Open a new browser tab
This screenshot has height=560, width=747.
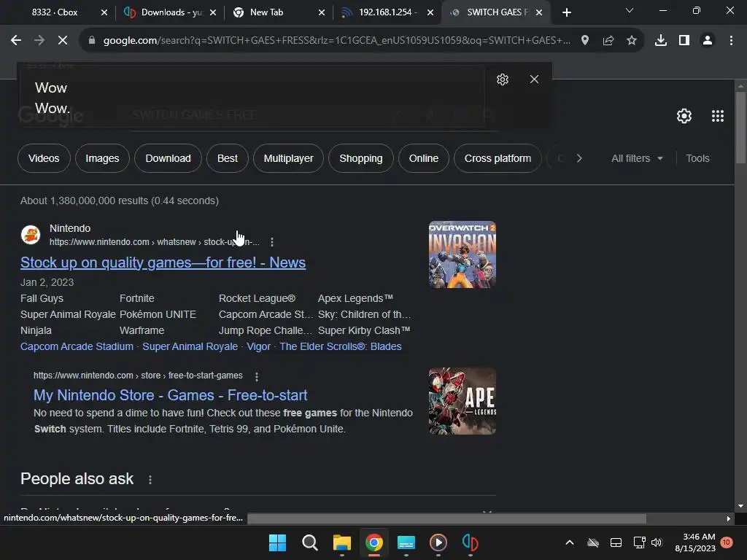click(566, 12)
